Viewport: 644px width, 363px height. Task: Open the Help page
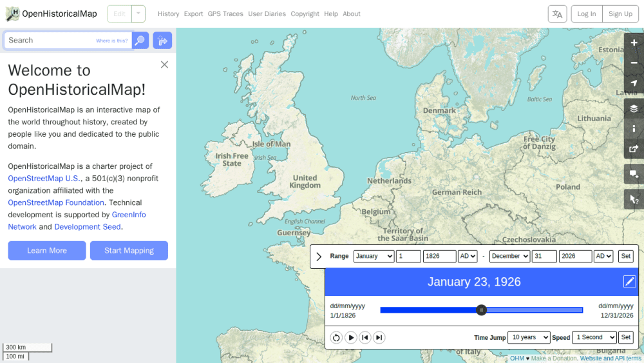[331, 14]
